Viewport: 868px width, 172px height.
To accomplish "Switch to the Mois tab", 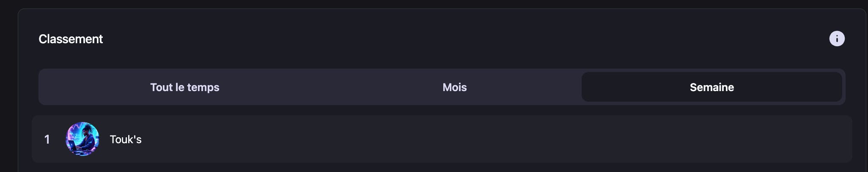I will (455, 87).
